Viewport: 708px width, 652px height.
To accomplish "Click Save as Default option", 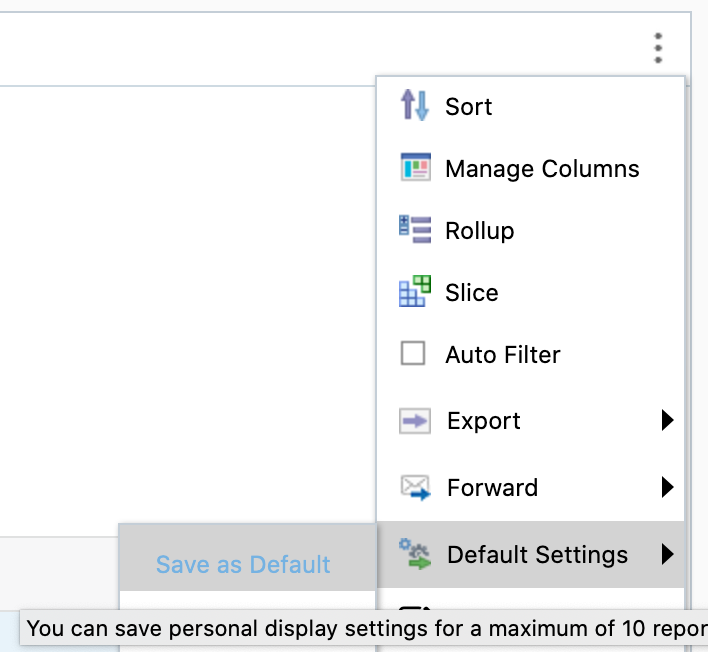I will click(x=243, y=565).
